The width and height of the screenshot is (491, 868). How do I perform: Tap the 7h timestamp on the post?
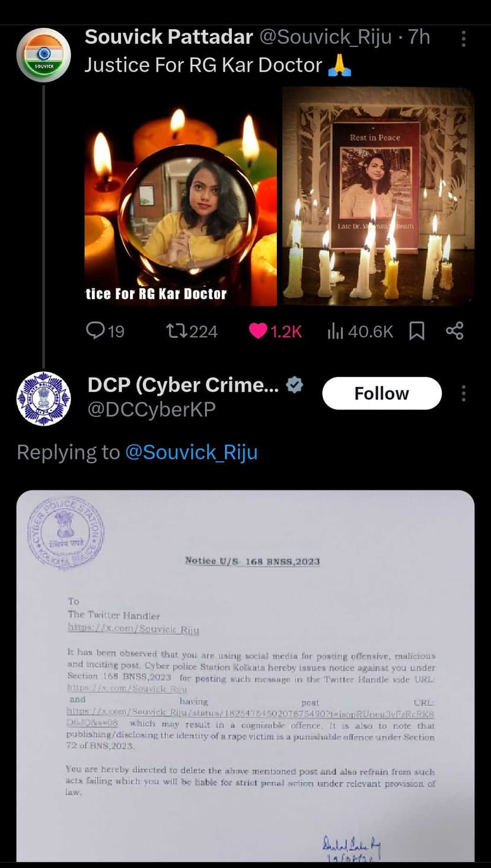click(419, 37)
